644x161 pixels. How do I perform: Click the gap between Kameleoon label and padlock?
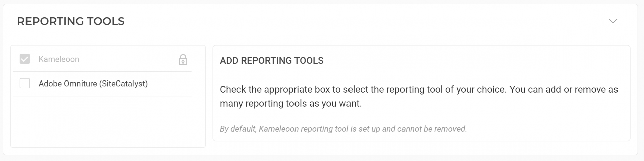128,59
